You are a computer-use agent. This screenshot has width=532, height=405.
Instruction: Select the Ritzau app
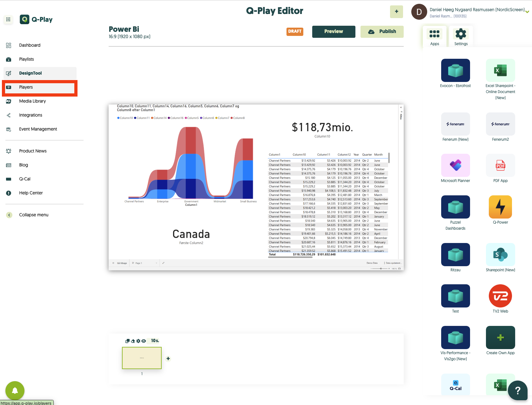[x=455, y=254]
